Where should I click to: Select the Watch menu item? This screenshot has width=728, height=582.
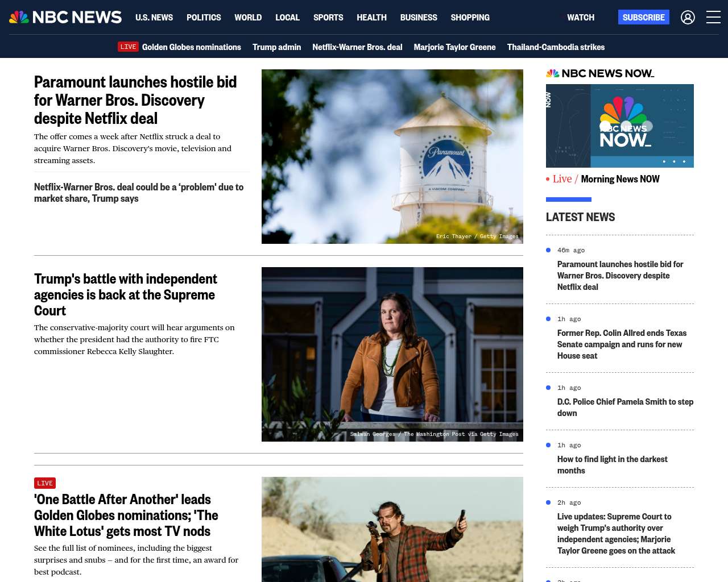click(580, 18)
